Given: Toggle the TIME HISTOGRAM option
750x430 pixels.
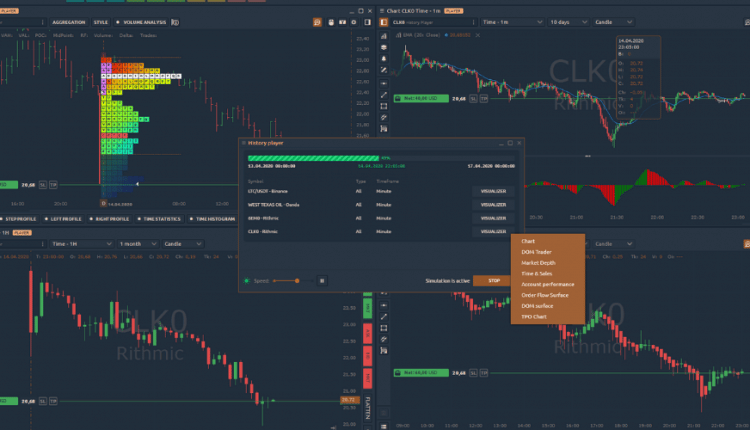Looking at the screenshot, I should coord(213,219).
